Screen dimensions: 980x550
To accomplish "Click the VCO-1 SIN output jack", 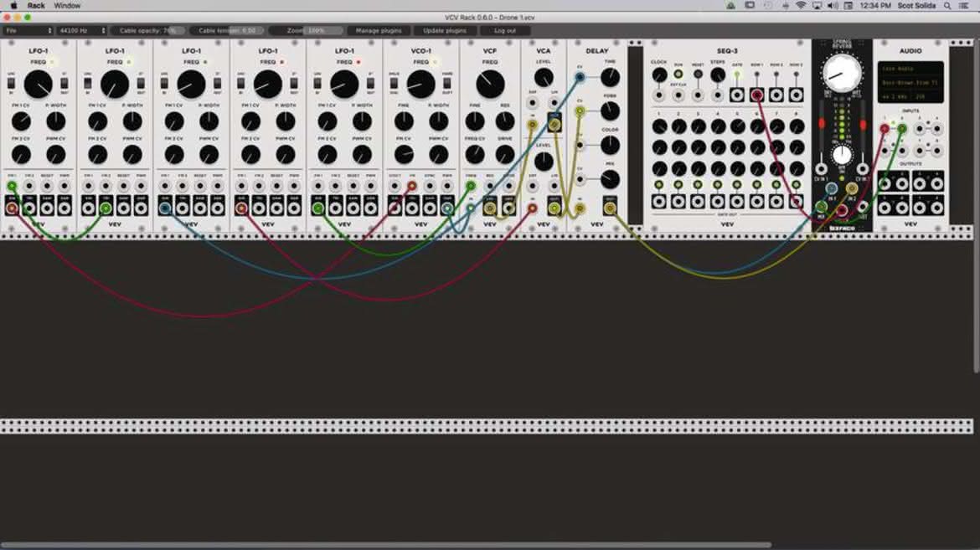I will click(395, 208).
